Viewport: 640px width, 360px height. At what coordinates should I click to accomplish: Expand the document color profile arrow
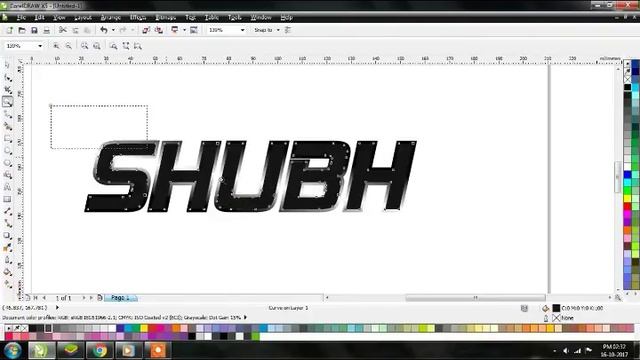pos(245,317)
